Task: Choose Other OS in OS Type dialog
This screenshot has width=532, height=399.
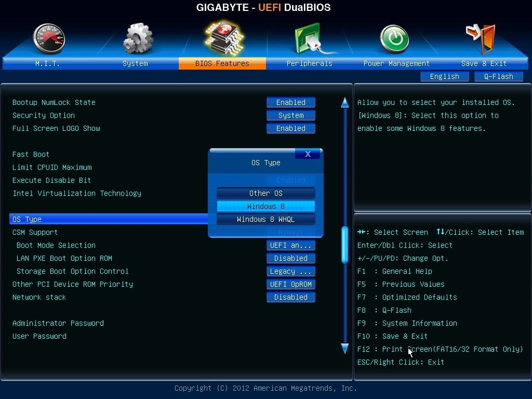Action: [265, 193]
